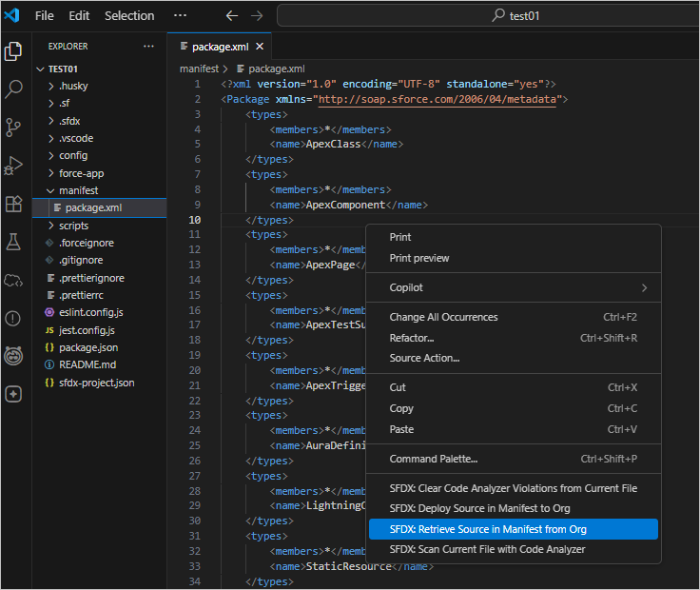Image resolution: width=700 pixels, height=590 pixels.
Task: Open the Salesforce Org Browser cloud icon
Action: pyautogui.click(x=13, y=281)
